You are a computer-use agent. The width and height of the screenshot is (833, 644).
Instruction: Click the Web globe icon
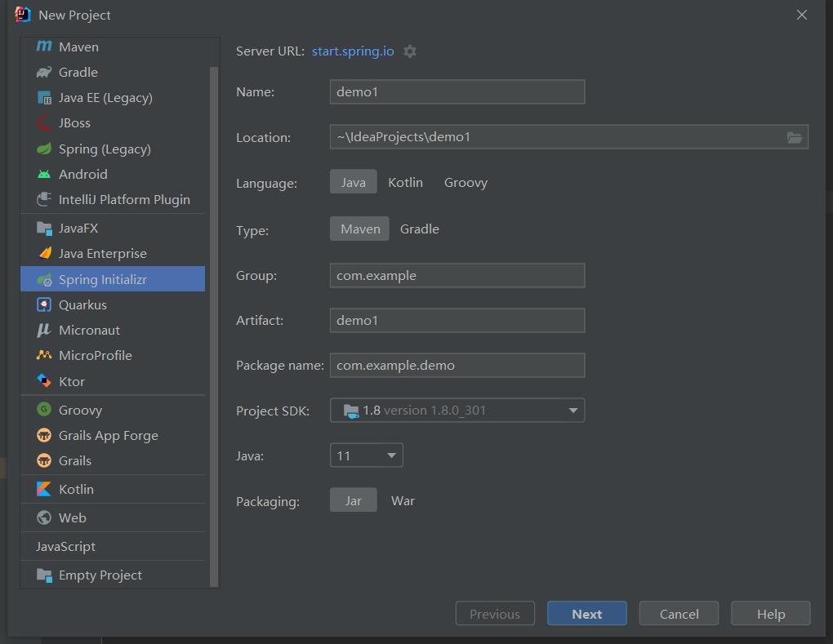tap(44, 517)
